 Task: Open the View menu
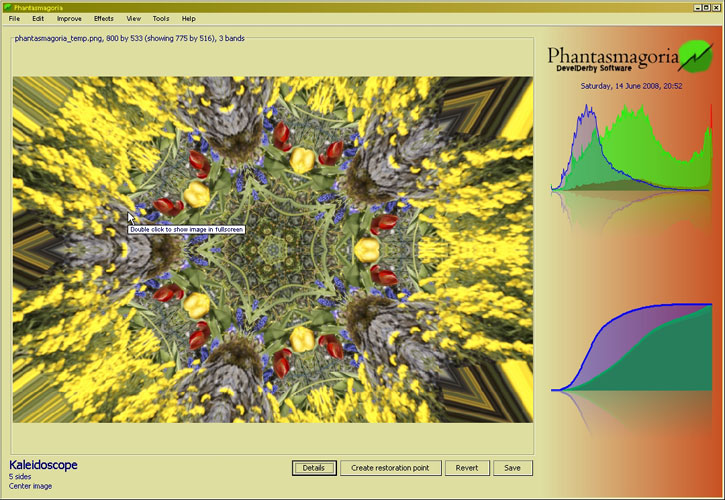(133, 19)
